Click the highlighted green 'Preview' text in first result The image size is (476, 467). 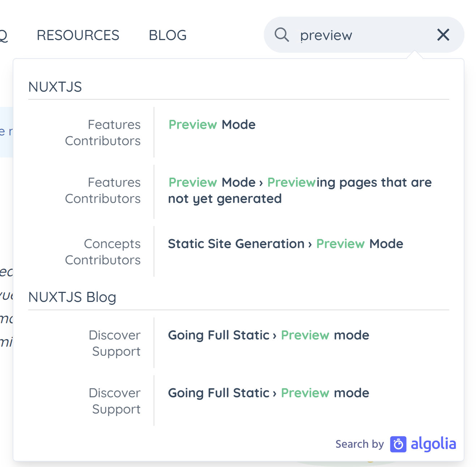click(193, 125)
